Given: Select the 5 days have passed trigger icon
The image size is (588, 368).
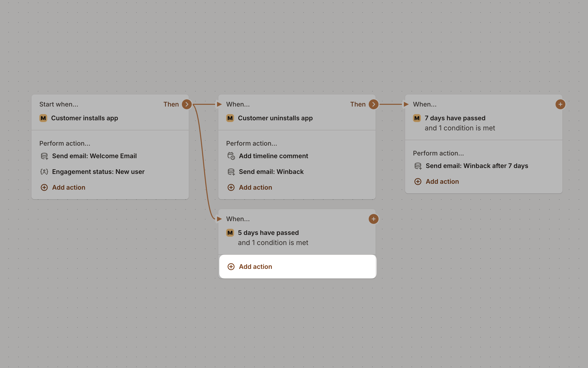Looking at the screenshot, I should coord(230,233).
